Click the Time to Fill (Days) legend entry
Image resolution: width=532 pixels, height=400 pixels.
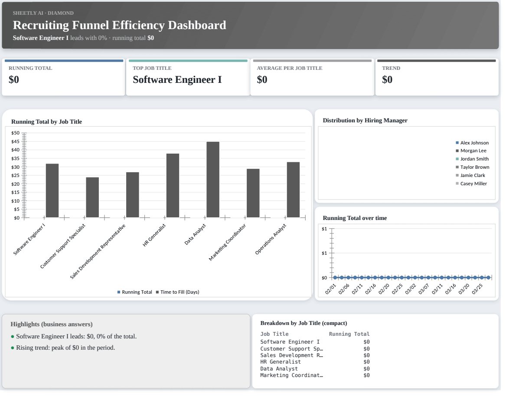[177, 292]
